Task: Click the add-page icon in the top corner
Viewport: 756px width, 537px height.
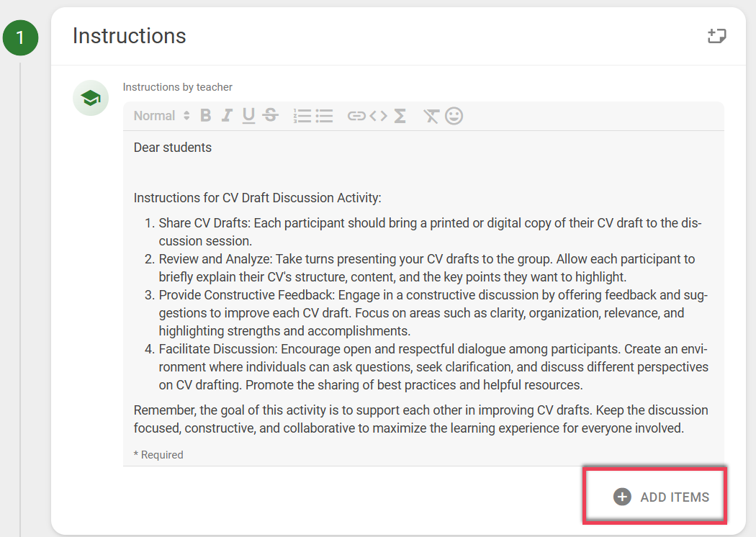Action: tap(716, 35)
